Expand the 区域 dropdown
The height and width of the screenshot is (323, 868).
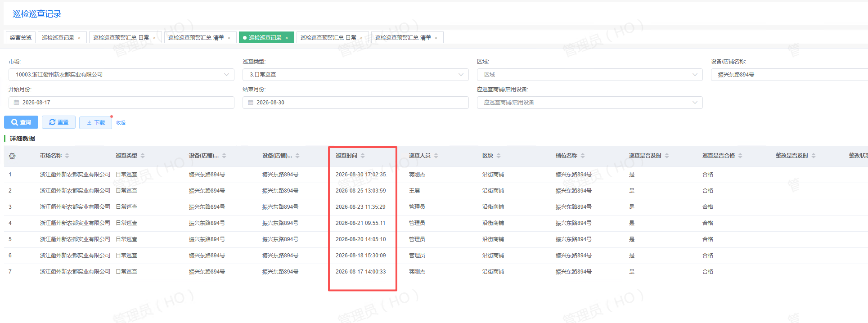(695, 75)
